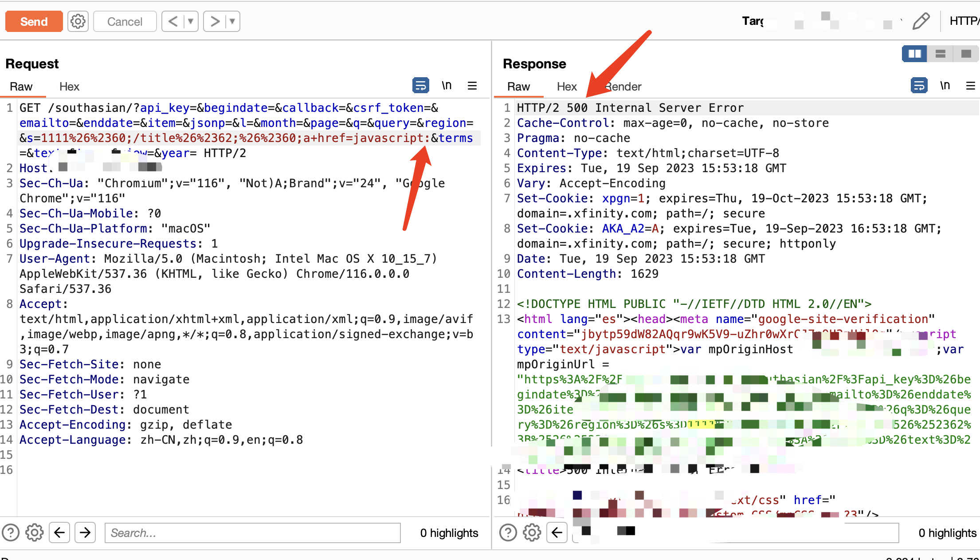980x560 pixels.
Task: Show non-printable \n chars in Response panel
Action: tap(945, 85)
